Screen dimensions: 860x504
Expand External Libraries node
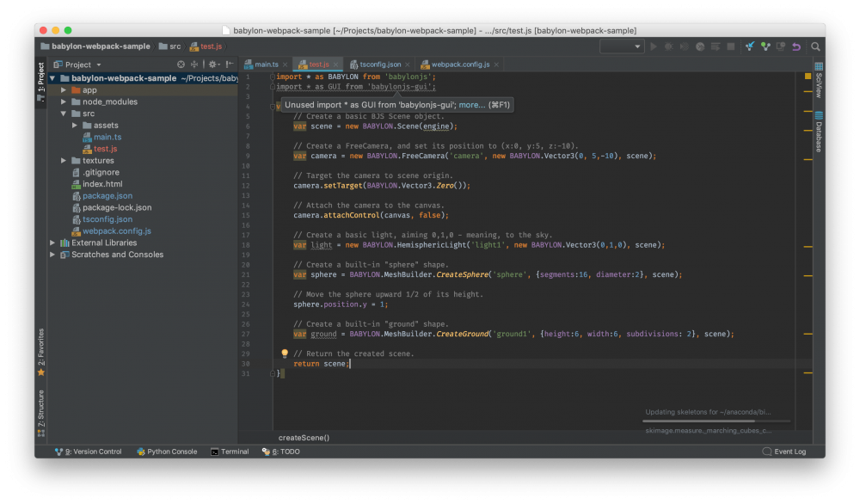tap(52, 243)
